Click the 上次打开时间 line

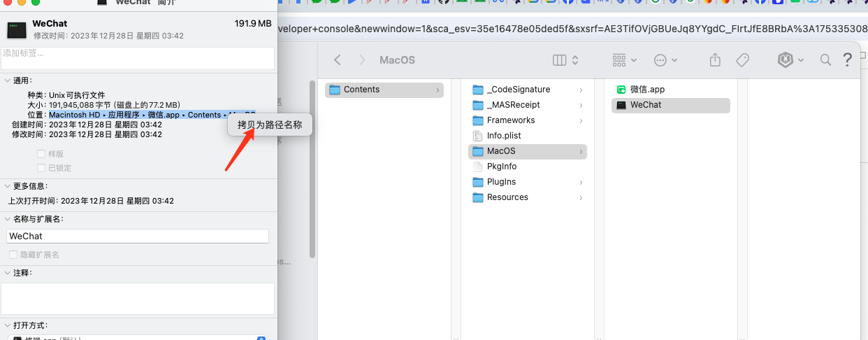coord(91,201)
